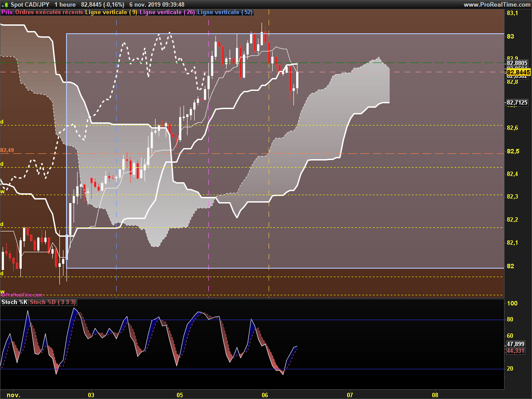Select the '1 heure' timeframe label

point(64,4)
